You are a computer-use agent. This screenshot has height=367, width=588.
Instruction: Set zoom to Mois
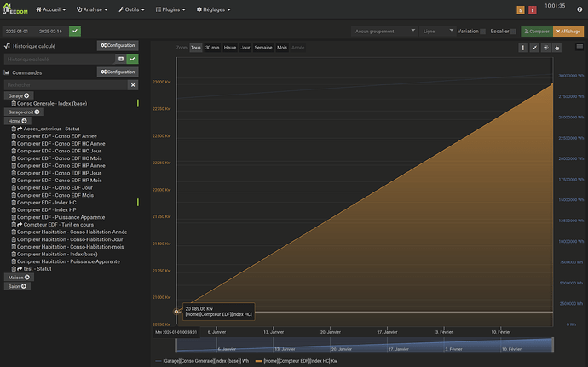282,48
